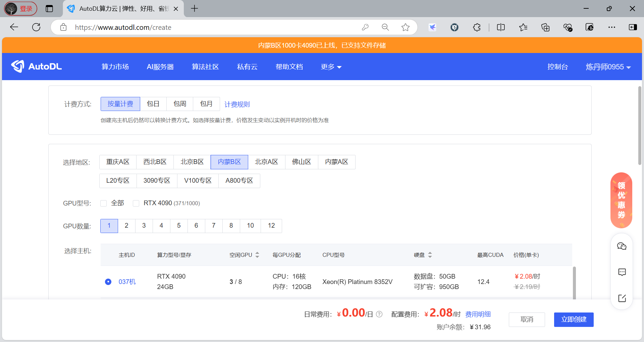The width and height of the screenshot is (644, 342).
Task: Open the 037机 host link
Action: tap(127, 282)
